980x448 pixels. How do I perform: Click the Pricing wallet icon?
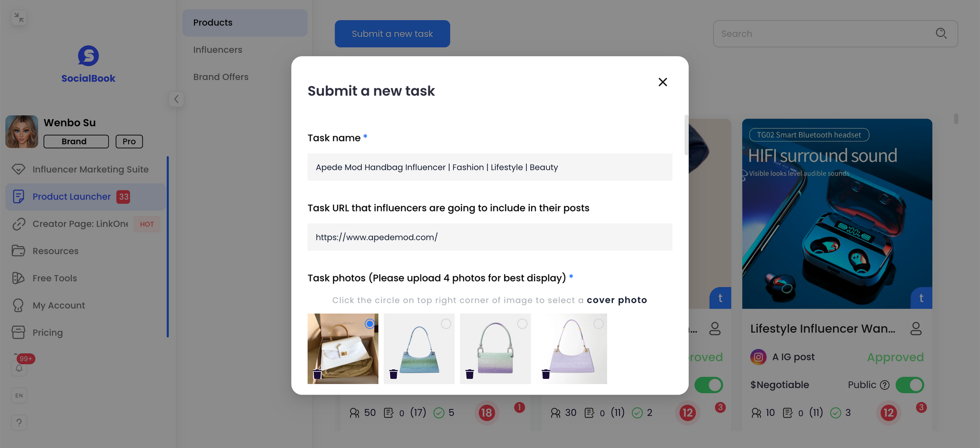(18, 332)
